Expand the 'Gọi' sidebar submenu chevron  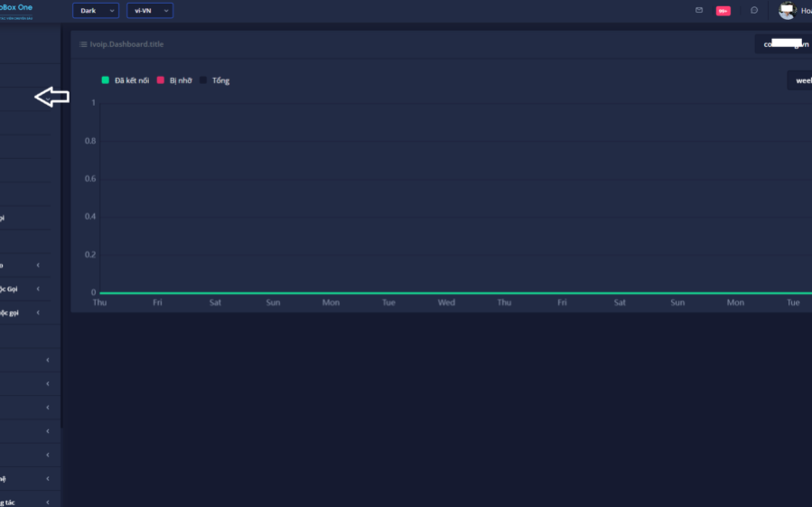[38, 289]
